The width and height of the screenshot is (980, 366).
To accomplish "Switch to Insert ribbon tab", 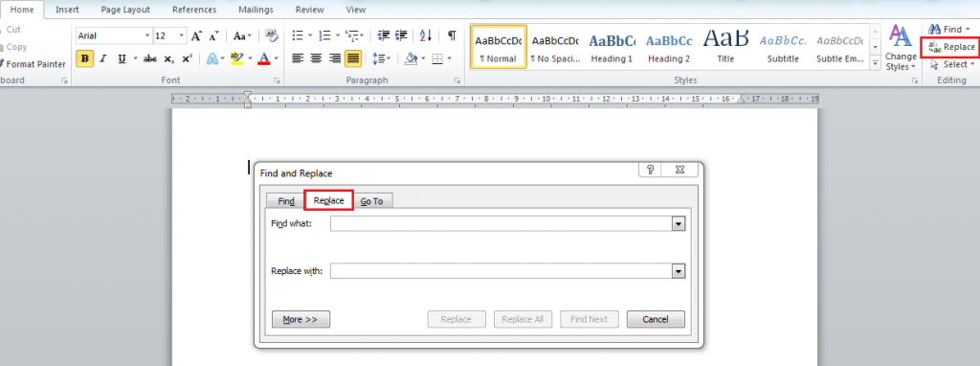I will pos(67,10).
